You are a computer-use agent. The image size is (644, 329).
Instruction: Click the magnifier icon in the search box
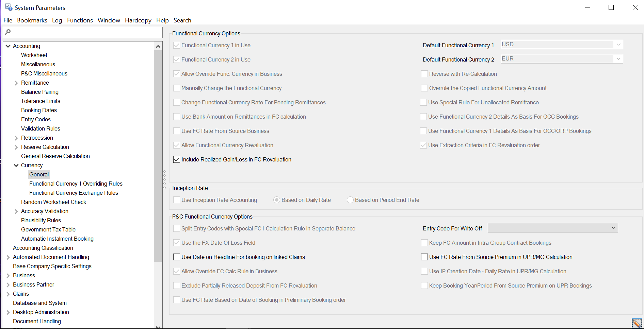click(x=8, y=32)
